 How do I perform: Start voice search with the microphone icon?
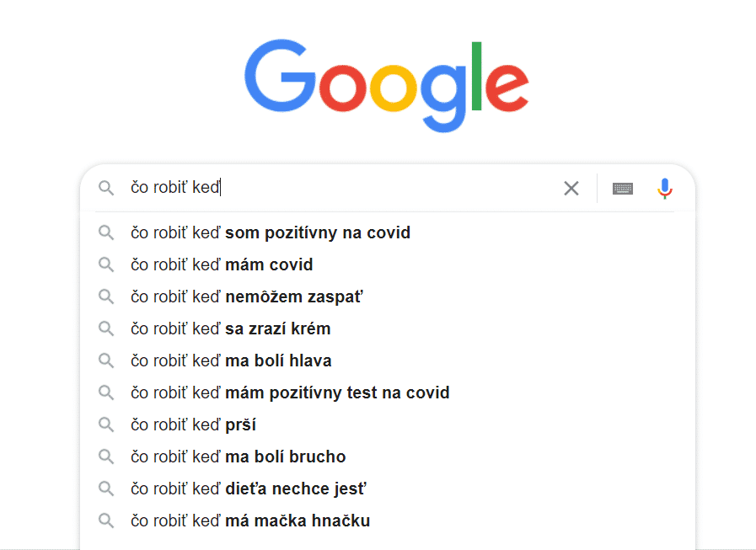coord(665,189)
